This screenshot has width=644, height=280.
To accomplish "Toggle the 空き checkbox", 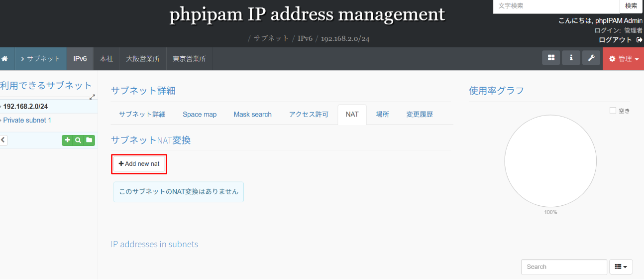I will 613,111.
